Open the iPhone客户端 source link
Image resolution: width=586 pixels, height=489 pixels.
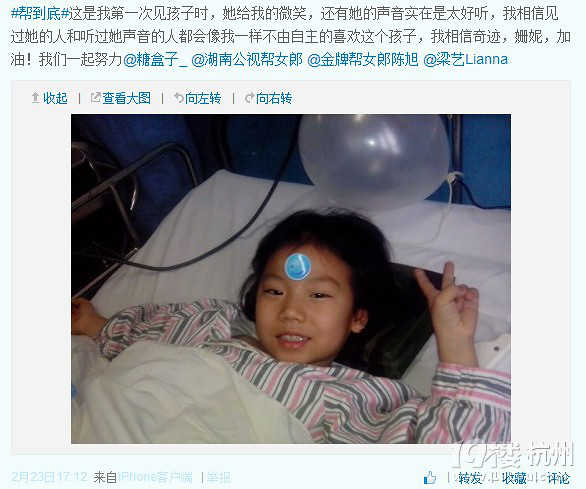[155, 477]
